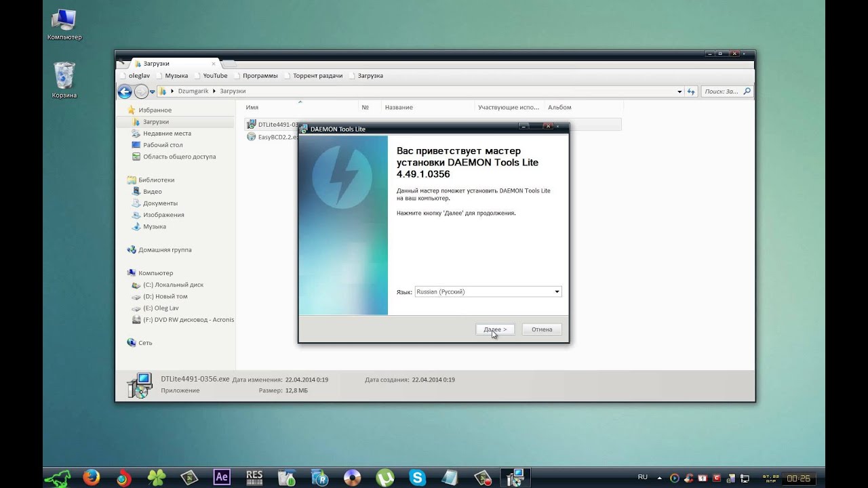Screen dimensions: 868x488
Task: Open Видео library
Action: click(152, 192)
